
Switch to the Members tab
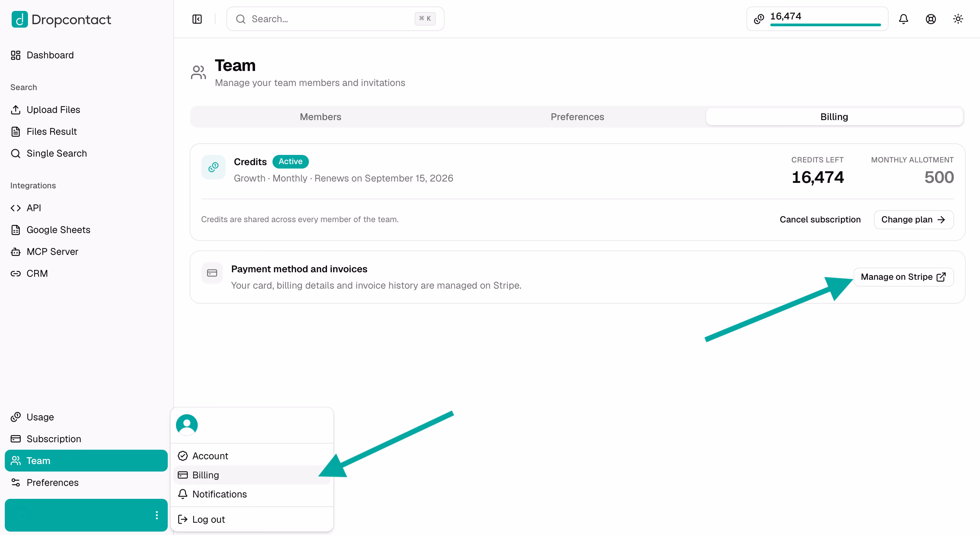point(320,117)
